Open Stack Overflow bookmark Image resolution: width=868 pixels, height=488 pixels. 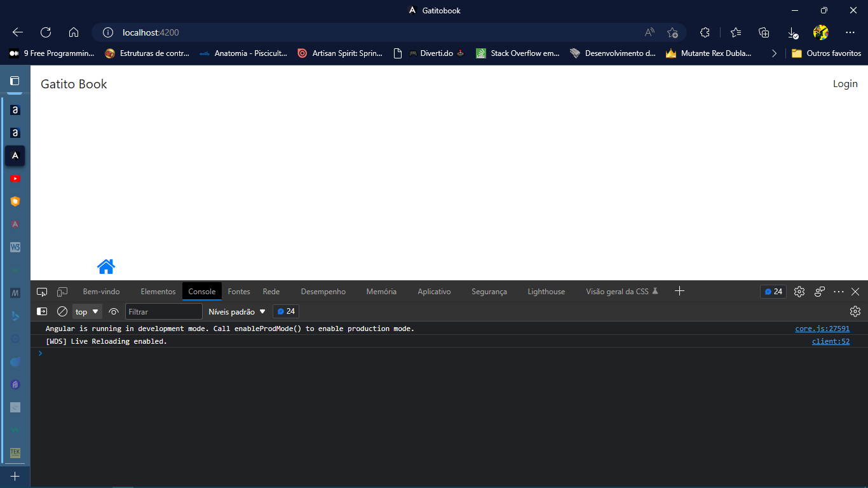click(x=518, y=53)
